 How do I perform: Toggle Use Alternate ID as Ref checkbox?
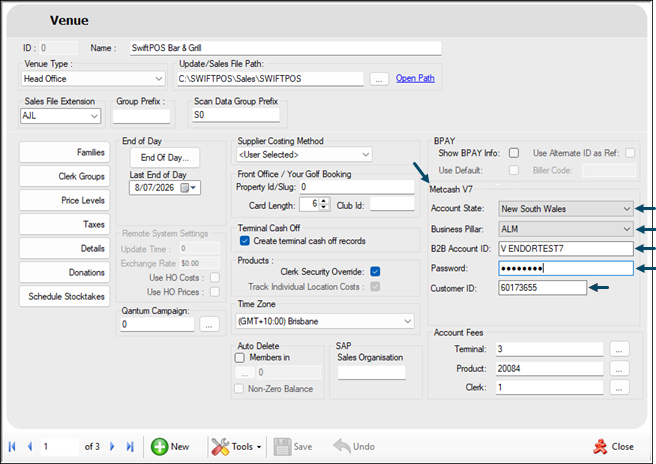click(630, 153)
